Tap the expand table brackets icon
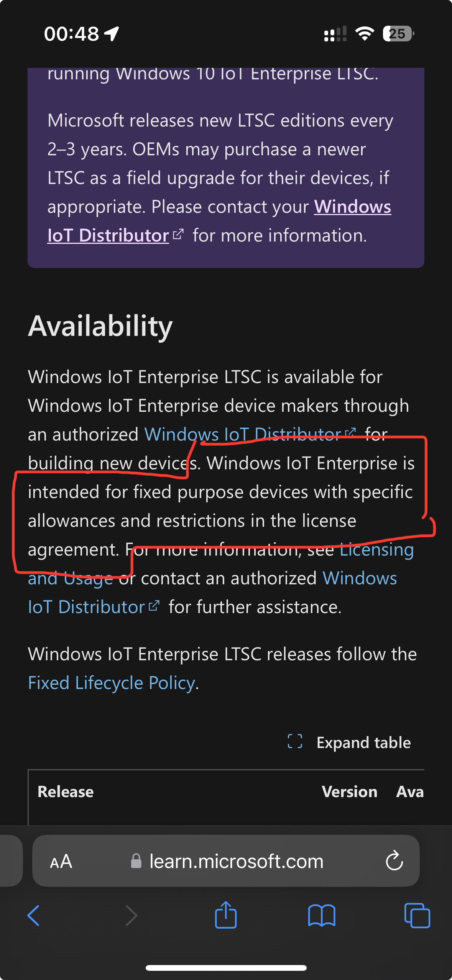Viewport: 452px width, 980px height. [295, 742]
